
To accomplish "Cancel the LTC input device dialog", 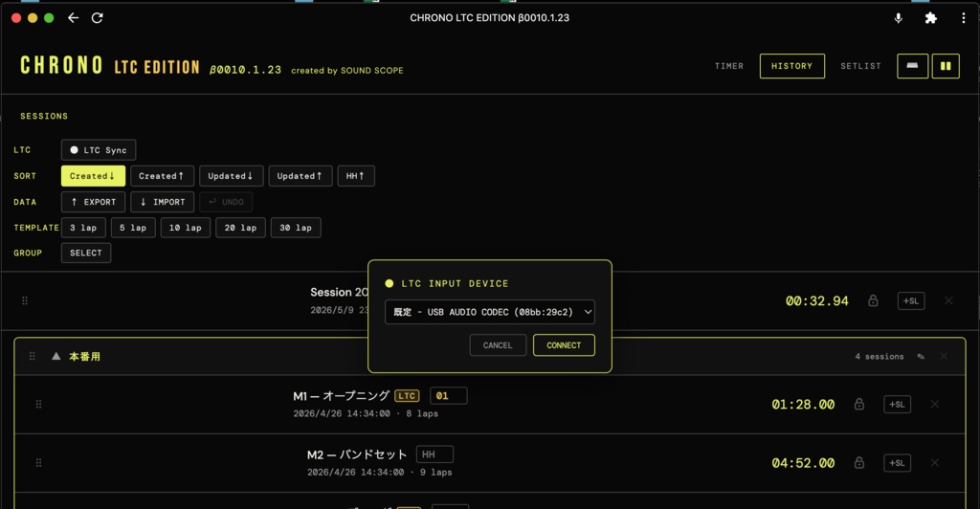I will (x=498, y=345).
